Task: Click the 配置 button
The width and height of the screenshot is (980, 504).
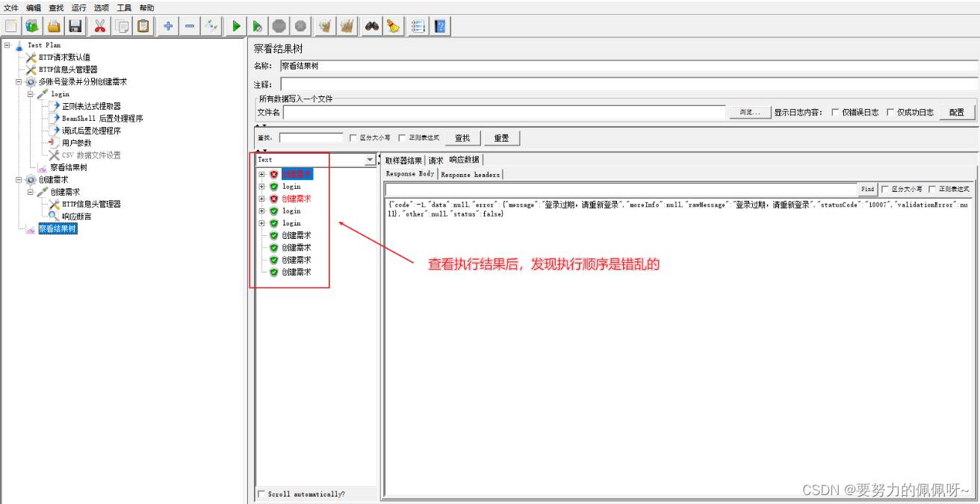Action: click(x=957, y=112)
